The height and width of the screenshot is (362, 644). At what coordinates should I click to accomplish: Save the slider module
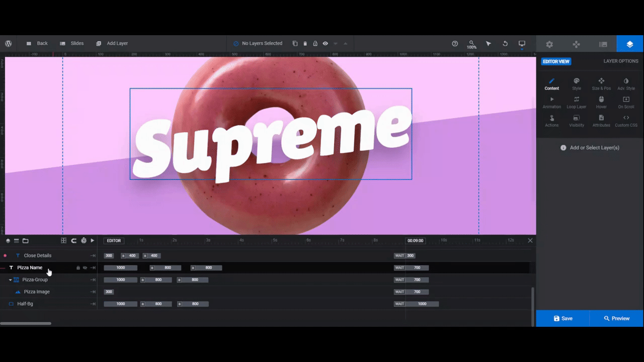(563, 318)
